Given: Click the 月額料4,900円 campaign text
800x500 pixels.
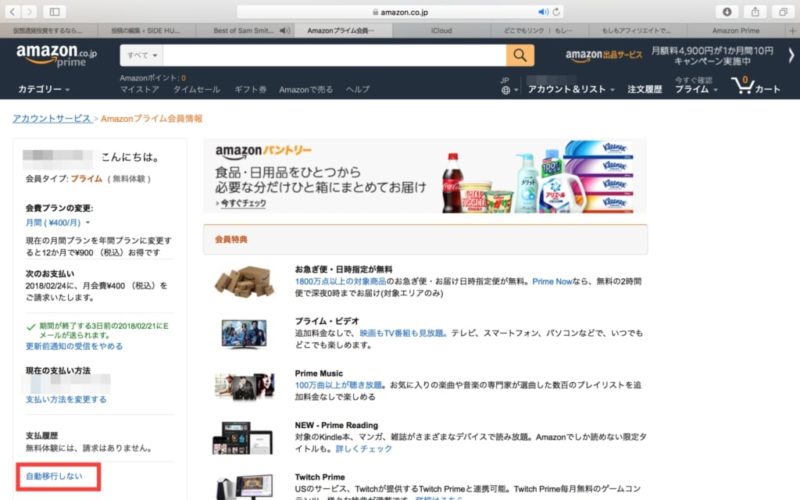Looking at the screenshot, I should coord(712,56).
